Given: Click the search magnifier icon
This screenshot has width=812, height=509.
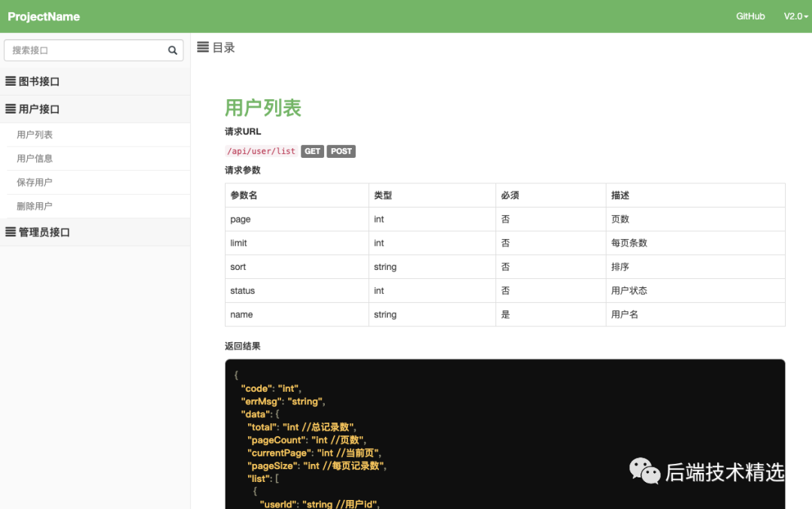Looking at the screenshot, I should (x=172, y=50).
